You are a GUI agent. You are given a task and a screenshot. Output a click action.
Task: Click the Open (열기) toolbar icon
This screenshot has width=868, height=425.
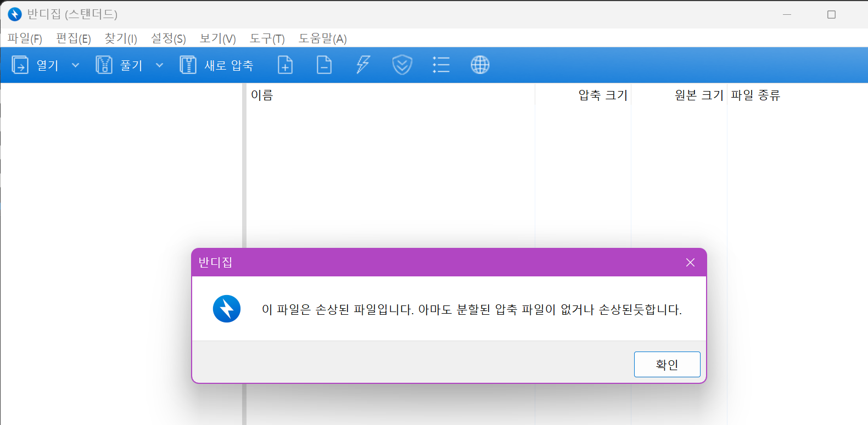[20, 65]
